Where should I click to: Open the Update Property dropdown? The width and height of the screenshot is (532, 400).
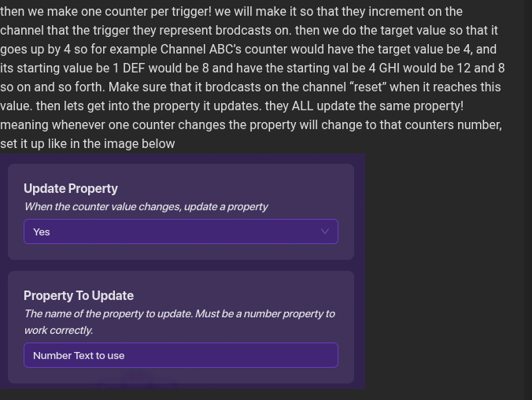pos(180,231)
